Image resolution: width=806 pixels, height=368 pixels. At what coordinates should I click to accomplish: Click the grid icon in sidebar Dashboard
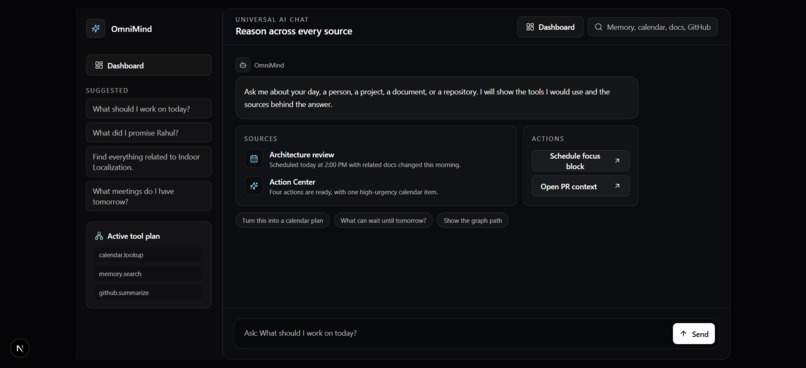99,65
